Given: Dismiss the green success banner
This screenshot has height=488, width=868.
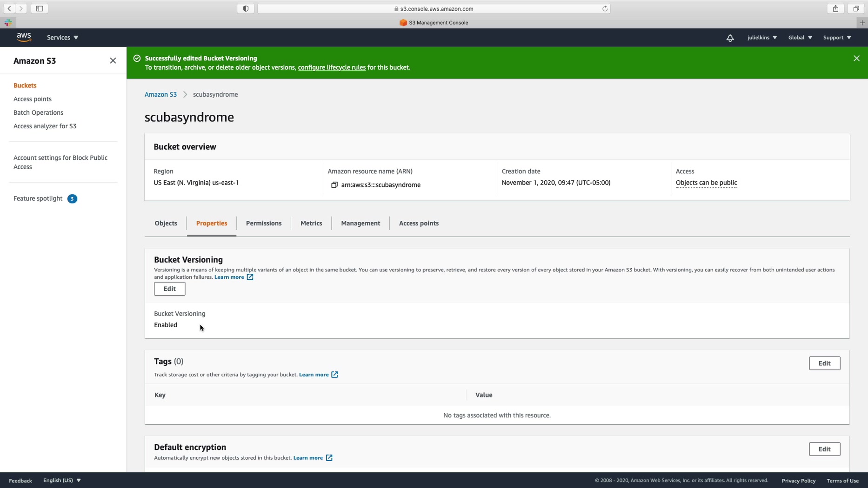Looking at the screenshot, I should pyautogui.click(x=856, y=59).
